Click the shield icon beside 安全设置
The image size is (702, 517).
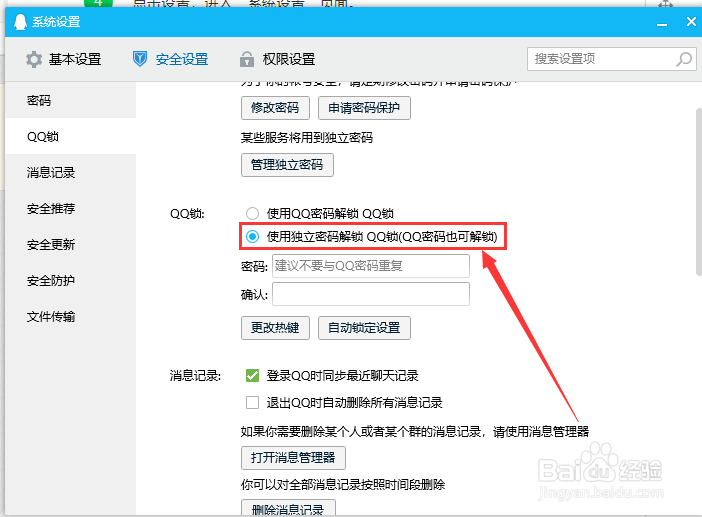point(140,59)
